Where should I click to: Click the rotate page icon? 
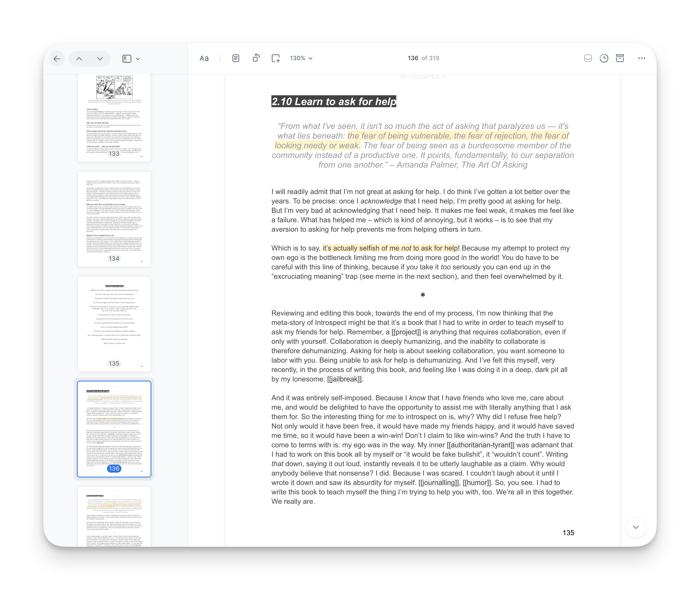point(256,58)
